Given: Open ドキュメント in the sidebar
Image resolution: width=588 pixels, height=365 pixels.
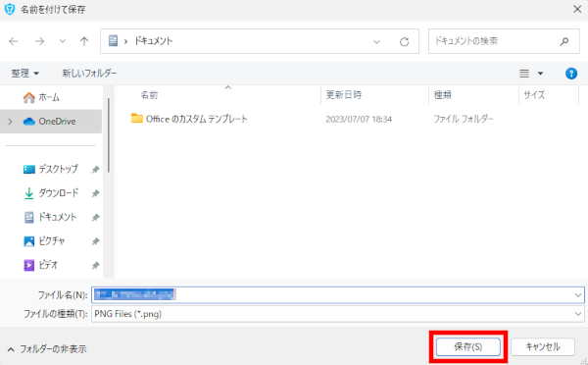Looking at the screenshot, I should 50,217.
